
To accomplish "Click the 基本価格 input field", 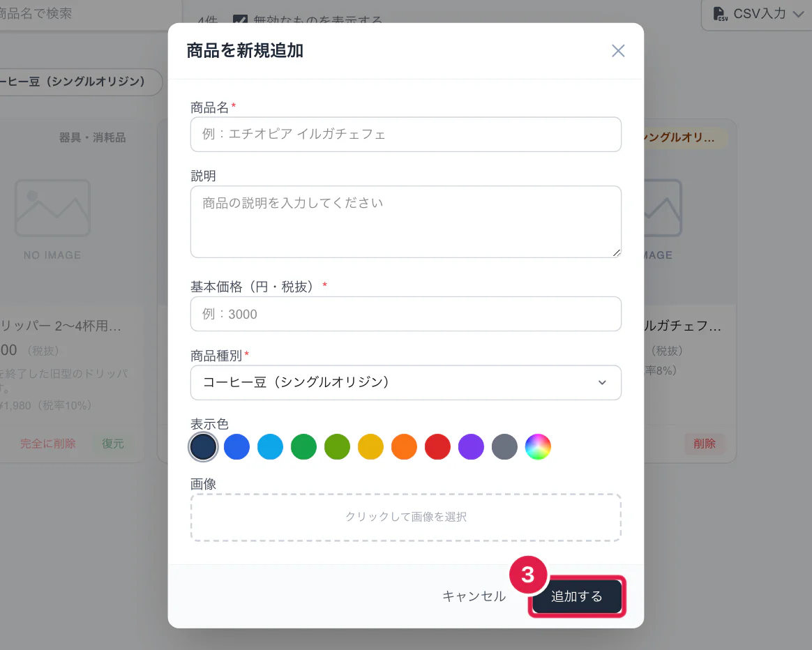I will pos(405,314).
